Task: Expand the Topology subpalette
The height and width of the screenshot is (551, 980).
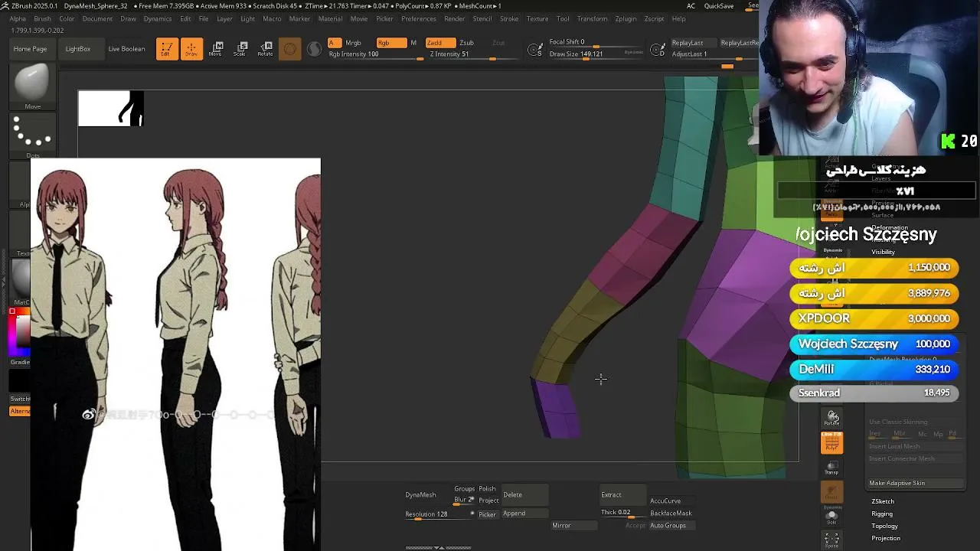Action: point(884,526)
